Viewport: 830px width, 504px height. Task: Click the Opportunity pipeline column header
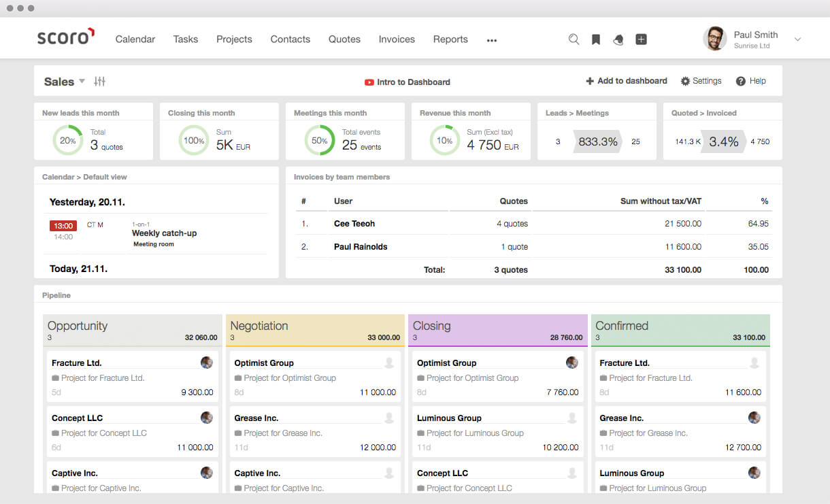[133, 331]
